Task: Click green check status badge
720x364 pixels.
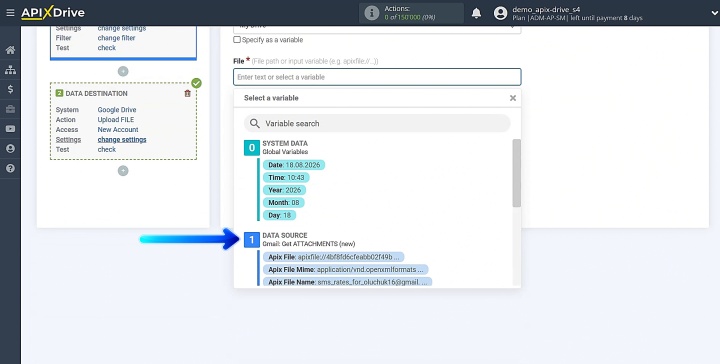Action: coord(197,83)
